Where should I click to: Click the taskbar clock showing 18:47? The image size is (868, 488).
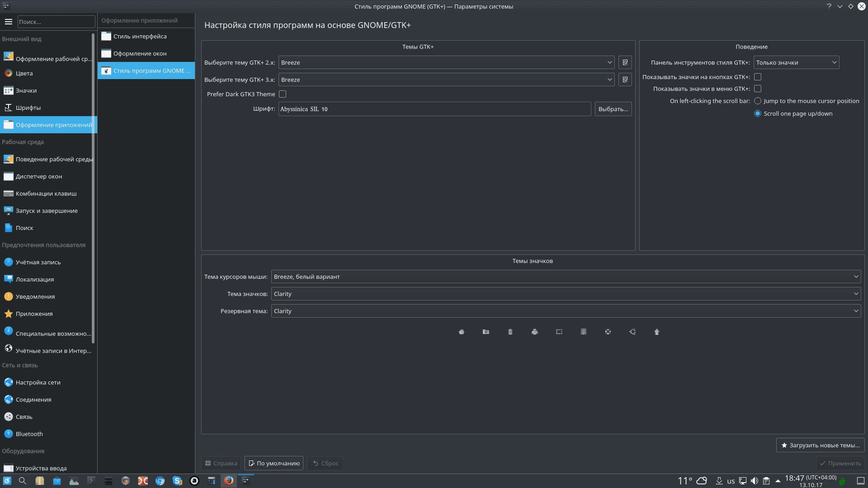pos(811,481)
